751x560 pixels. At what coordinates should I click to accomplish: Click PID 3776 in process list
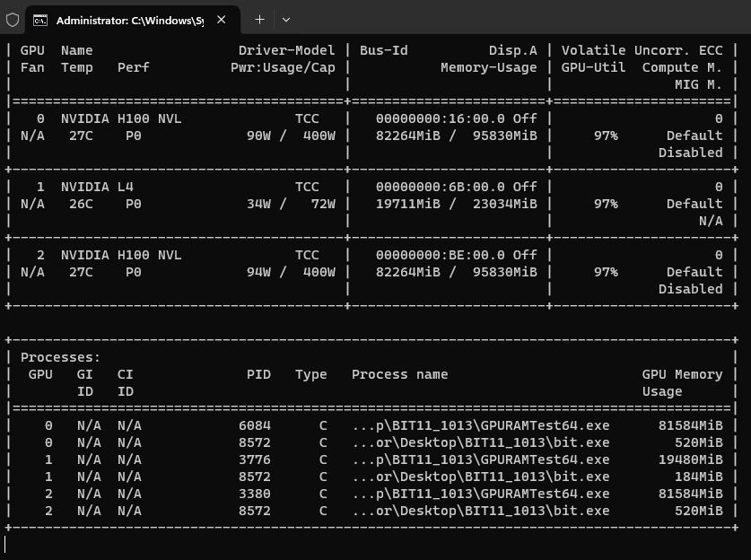click(x=255, y=459)
